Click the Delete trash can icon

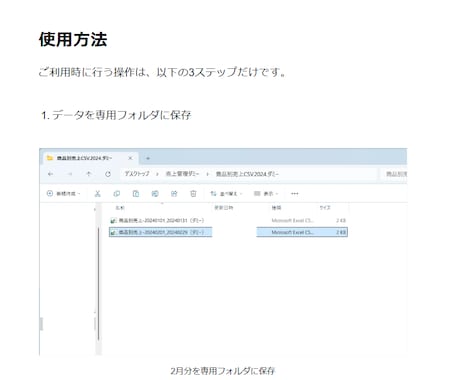[193, 194]
